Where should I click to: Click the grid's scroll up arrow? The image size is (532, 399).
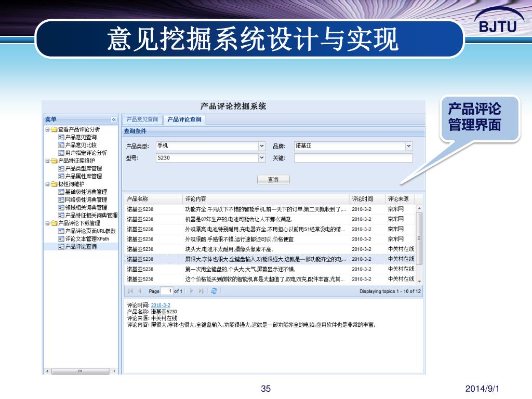pyautogui.click(x=419, y=208)
